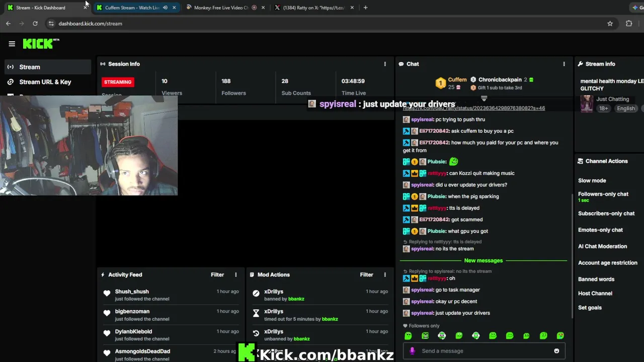Click the Mod Actions panel icon
This screenshot has height=362, width=644.
(x=252, y=275)
